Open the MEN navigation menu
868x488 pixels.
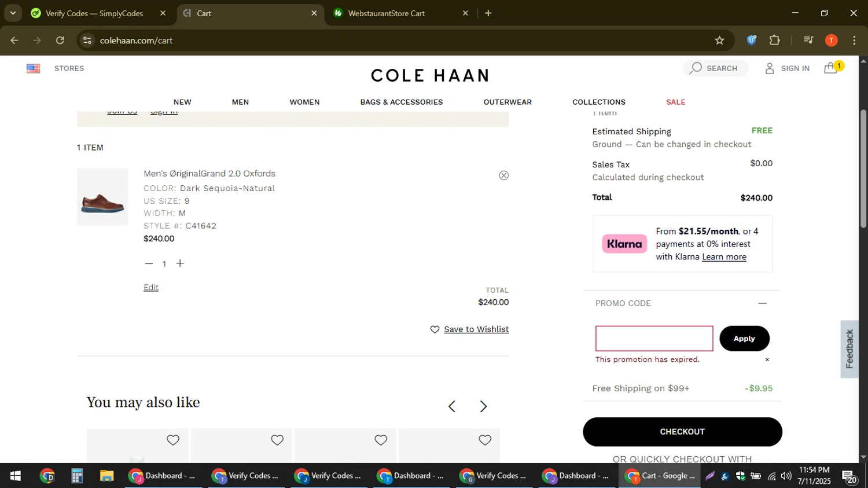pyautogui.click(x=240, y=102)
